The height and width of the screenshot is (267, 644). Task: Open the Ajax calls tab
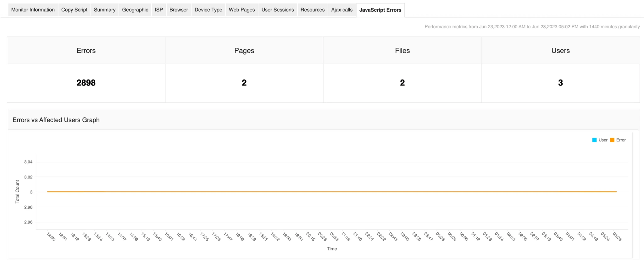(x=342, y=10)
